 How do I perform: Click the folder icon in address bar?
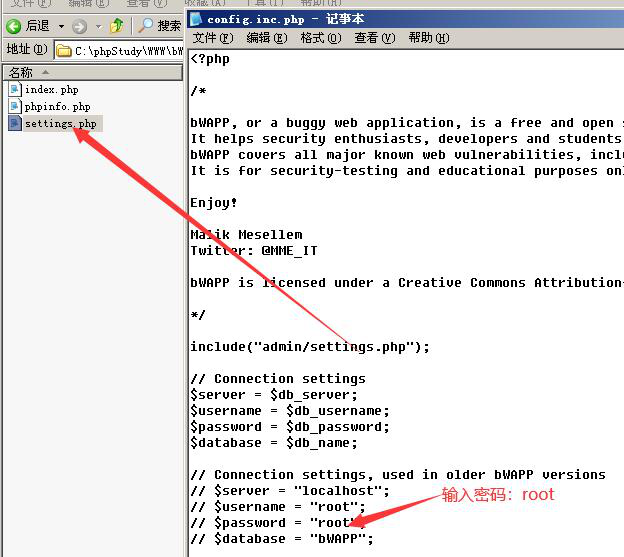pos(64,51)
